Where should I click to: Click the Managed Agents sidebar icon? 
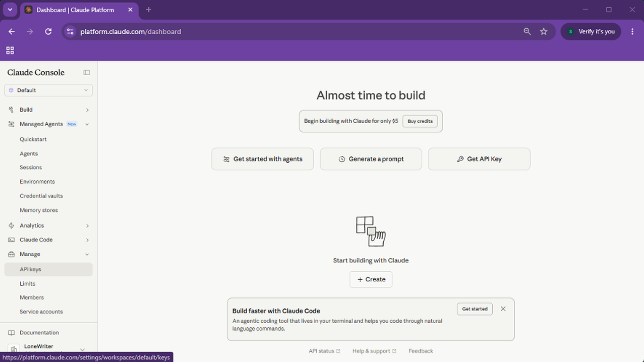coord(11,124)
